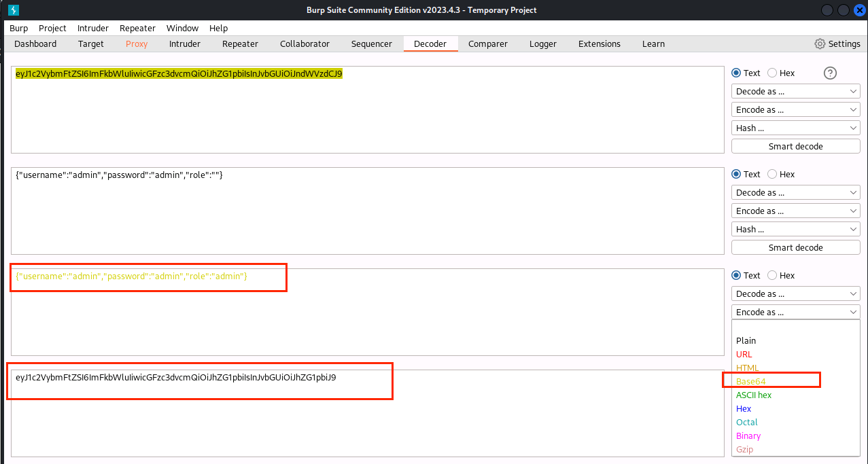The image size is (868, 464).
Task: Expand 'Decode as ...' dropdown in second panel
Action: click(796, 192)
